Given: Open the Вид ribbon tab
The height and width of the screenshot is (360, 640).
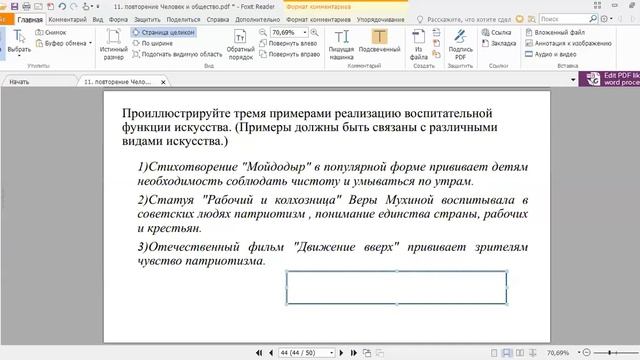Looking at the screenshot, I should tap(98, 19).
